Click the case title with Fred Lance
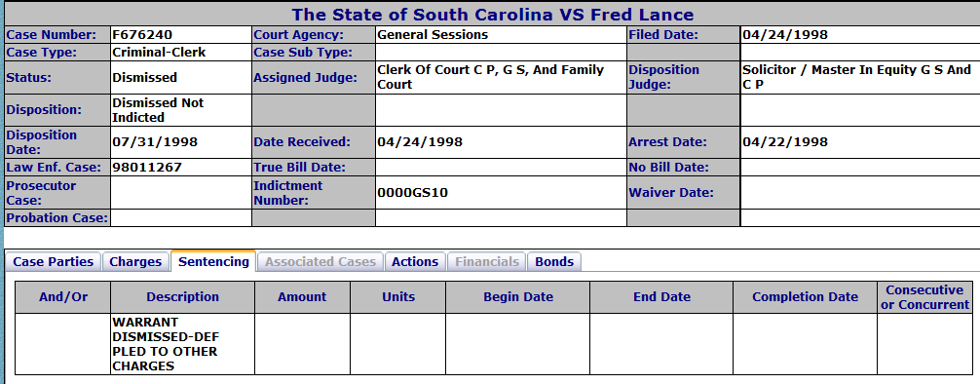980x384 pixels. [x=493, y=15]
